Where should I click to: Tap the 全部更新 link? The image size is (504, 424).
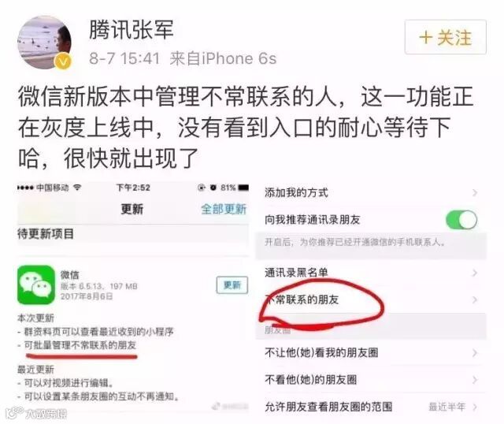[x=224, y=209]
